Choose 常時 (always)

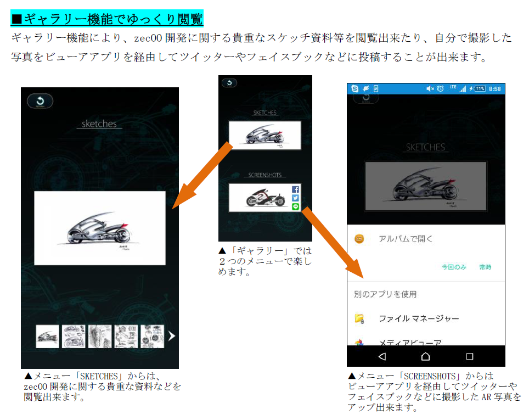click(x=485, y=267)
